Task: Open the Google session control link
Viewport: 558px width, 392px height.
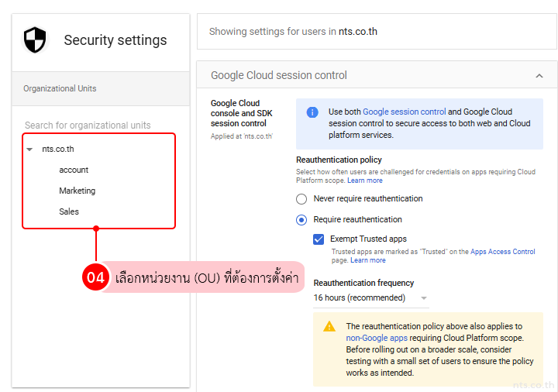Action: coord(405,112)
